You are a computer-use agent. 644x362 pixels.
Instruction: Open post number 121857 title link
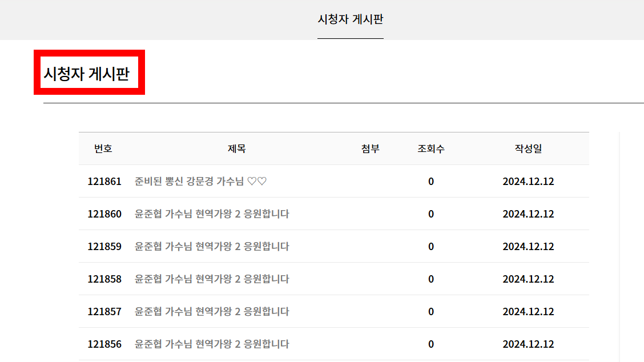212,311
